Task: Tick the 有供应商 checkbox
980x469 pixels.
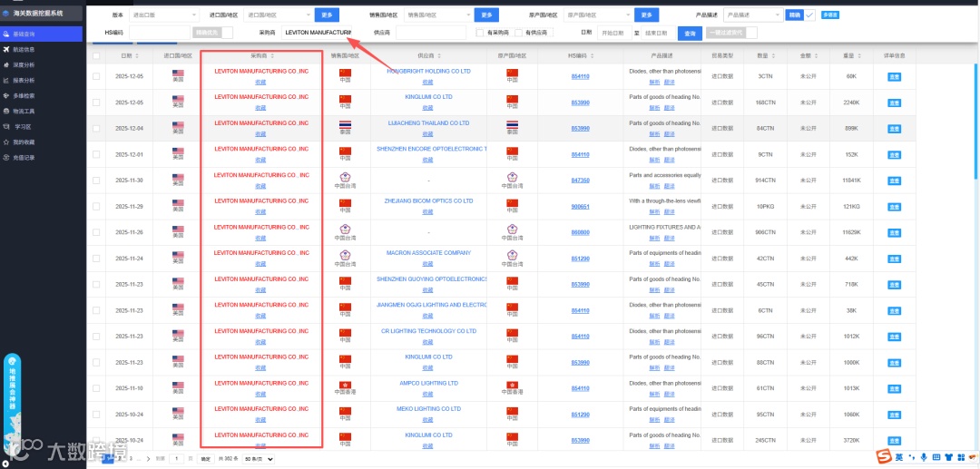Action: click(x=519, y=33)
